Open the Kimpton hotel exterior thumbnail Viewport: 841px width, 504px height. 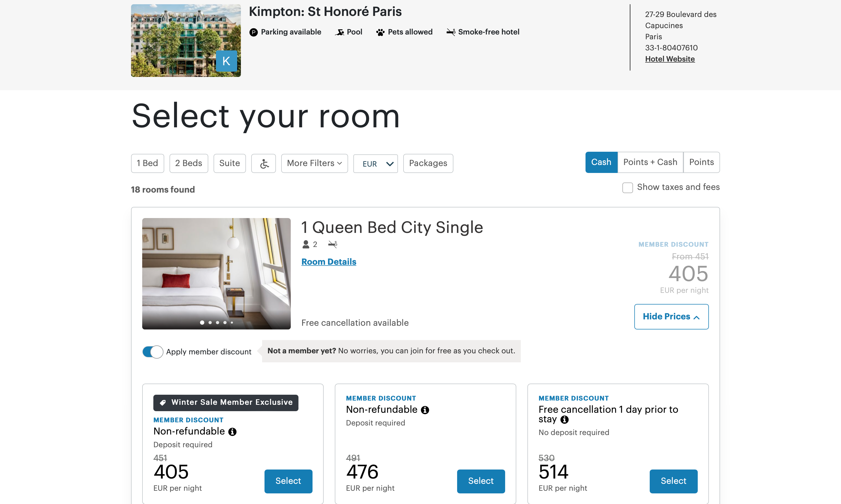186,40
